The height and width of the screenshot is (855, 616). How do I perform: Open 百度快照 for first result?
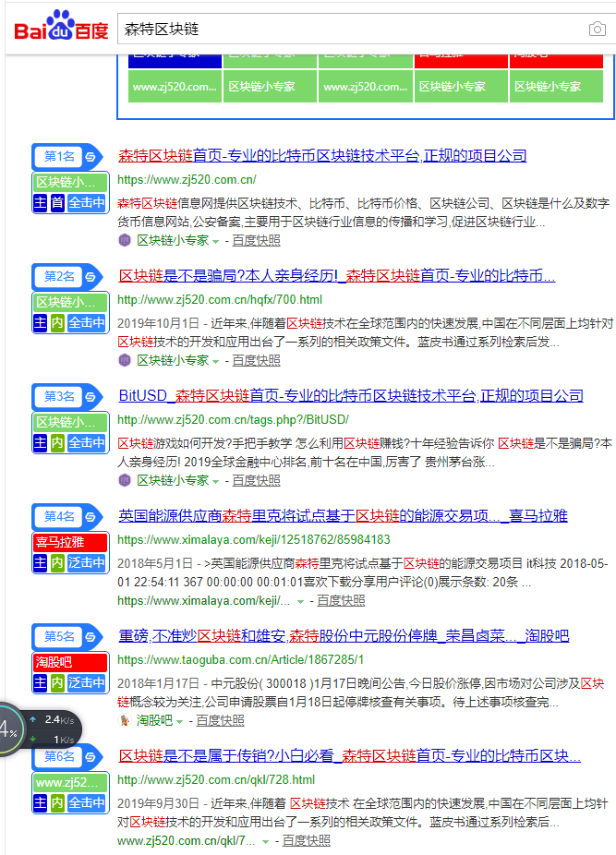point(257,240)
